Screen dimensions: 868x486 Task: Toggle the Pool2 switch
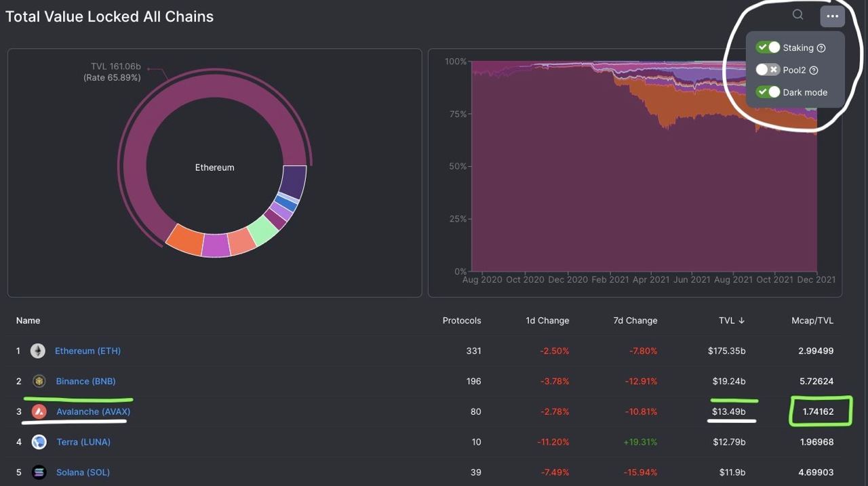click(x=768, y=70)
